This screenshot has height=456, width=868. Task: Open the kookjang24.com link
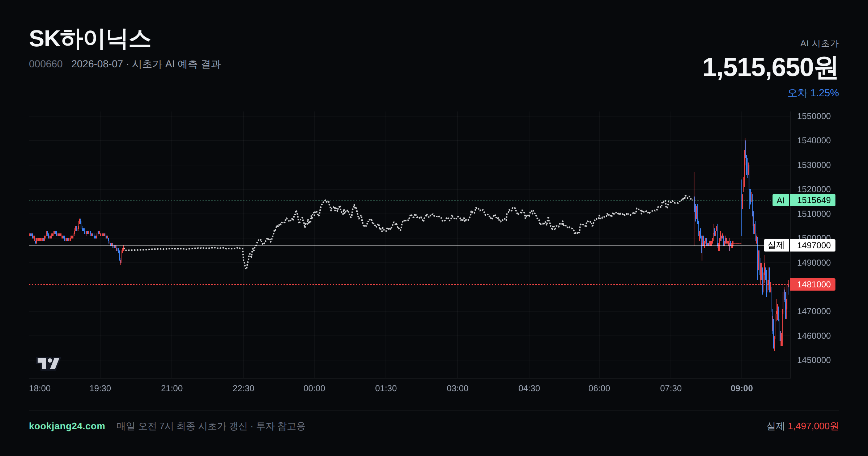(67, 426)
